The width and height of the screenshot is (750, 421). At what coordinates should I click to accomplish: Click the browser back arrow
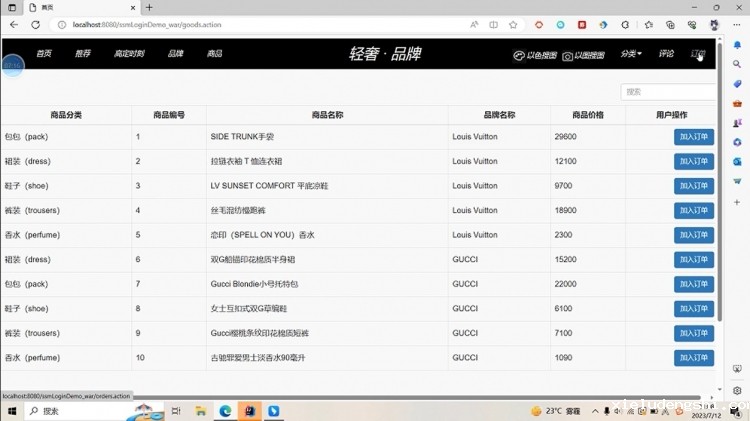tap(14, 24)
